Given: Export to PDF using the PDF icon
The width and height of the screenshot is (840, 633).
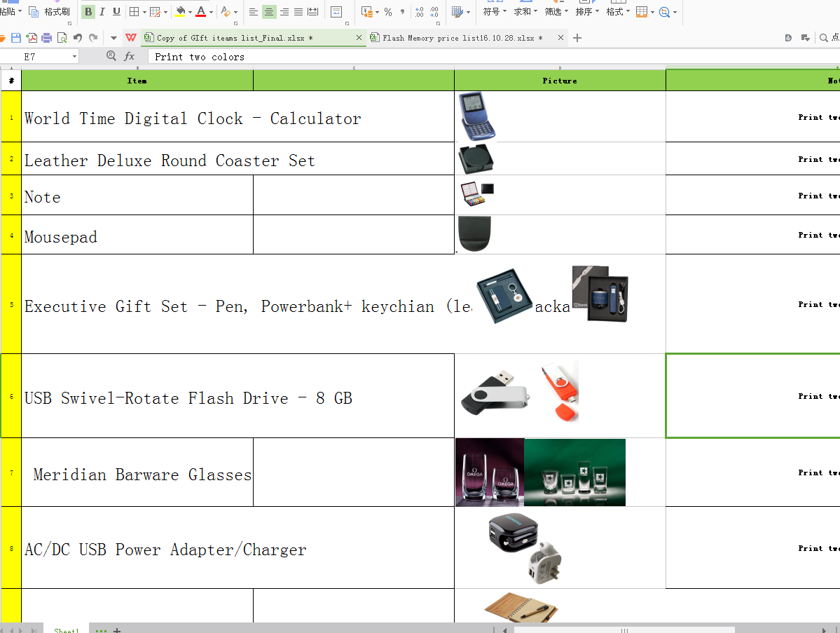Looking at the screenshot, I should (x=32, y=38).
